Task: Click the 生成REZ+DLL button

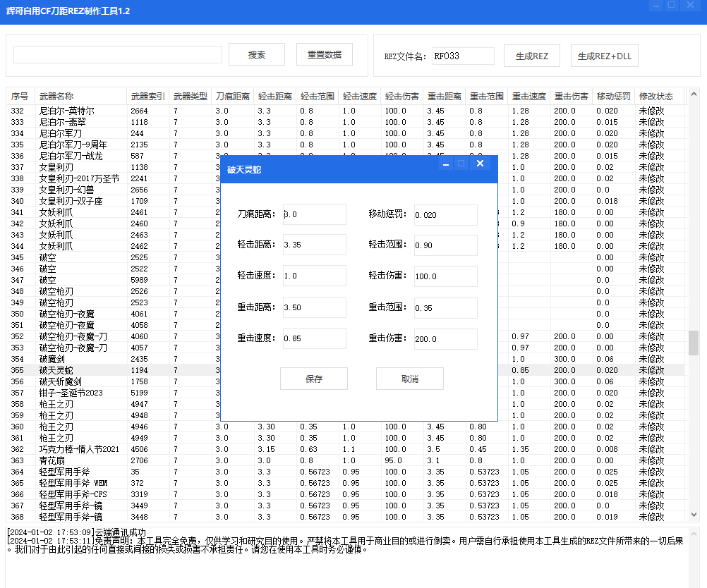Action: tap(605, 56)
